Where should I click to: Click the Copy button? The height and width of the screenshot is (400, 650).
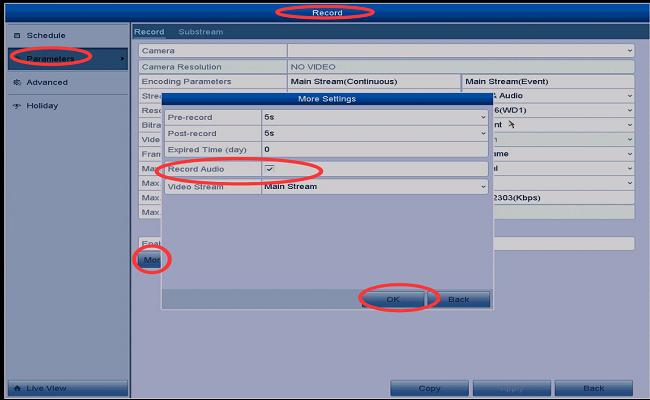pyautogui.click(x=429, y=388)
